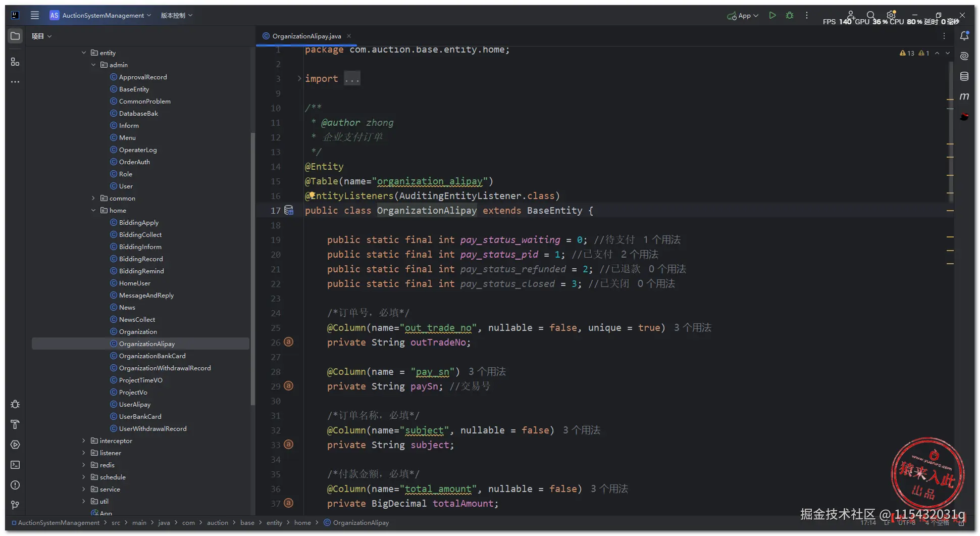Screen dimensions: 980x536
Task: Unfold the collapsed import block
Action: point(299,78)
